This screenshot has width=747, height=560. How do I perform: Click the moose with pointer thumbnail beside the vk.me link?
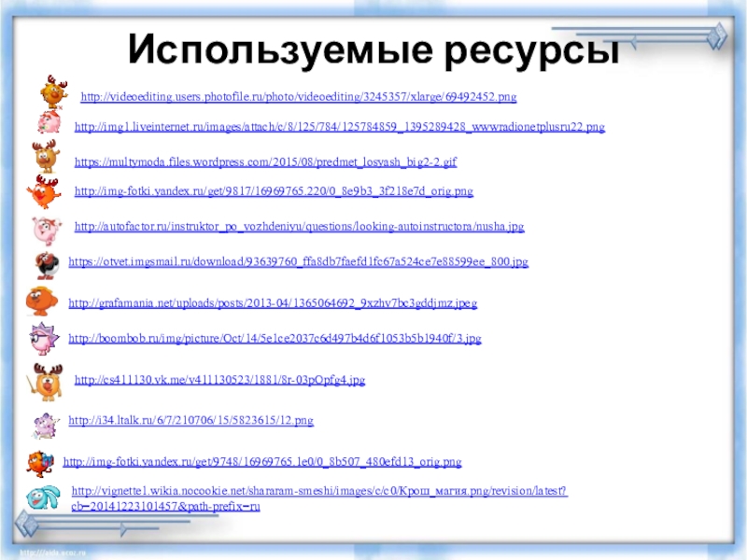click(x=45, y=382)
